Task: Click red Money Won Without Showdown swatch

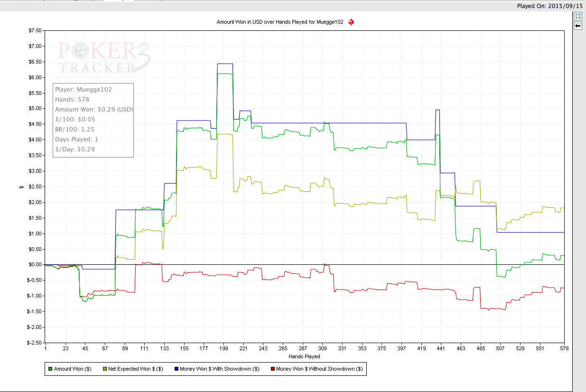Action: 272,369
